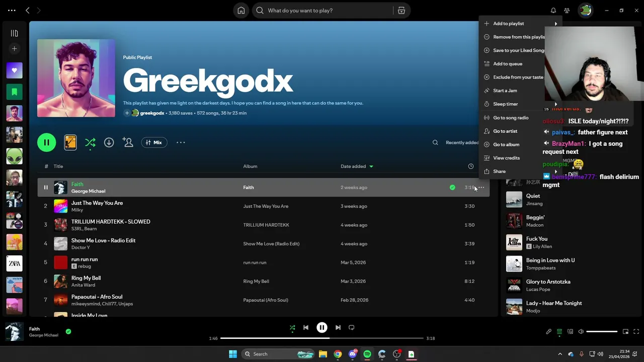The width and height of the screenshot is (644, 362).
Task: Open the George Michael link in Faith row
Action: (x=88, y=191)
